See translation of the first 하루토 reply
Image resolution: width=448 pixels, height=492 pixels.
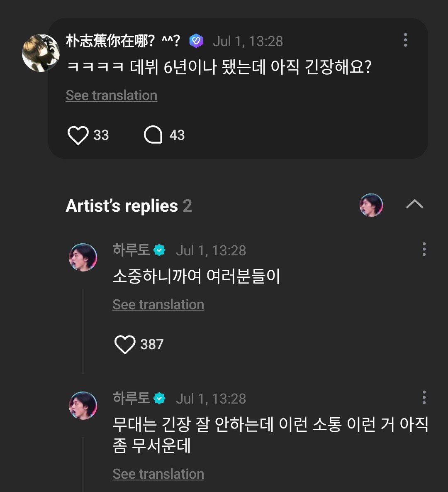[x=158, y=305]
